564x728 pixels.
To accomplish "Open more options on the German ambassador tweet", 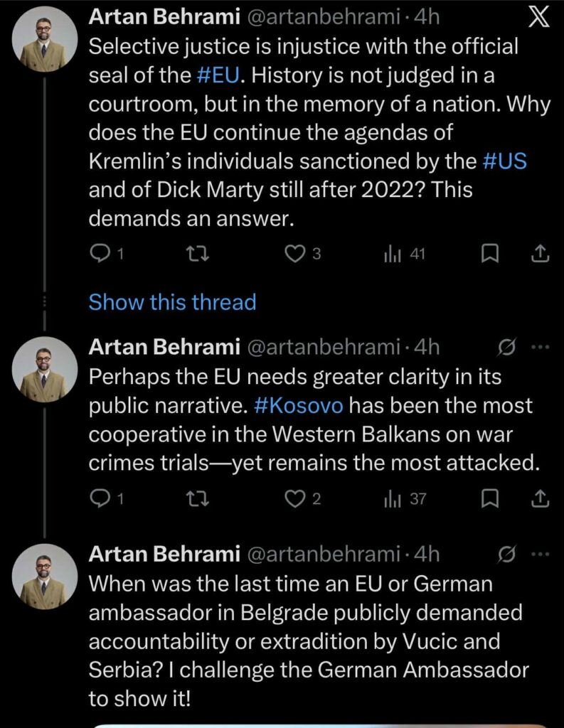I will point(541,555).
